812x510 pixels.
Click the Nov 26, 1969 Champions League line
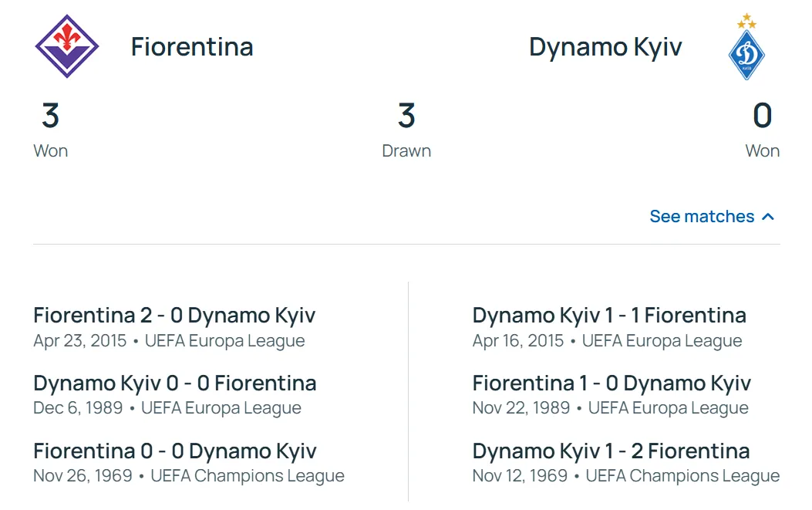pos(189,476)
